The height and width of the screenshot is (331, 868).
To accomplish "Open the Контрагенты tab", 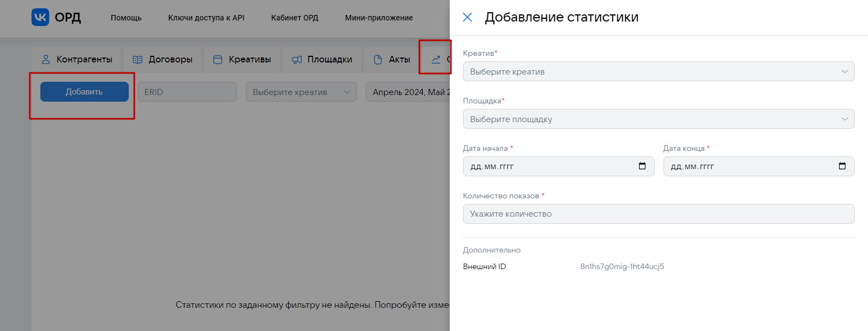I will click(77, 60).
